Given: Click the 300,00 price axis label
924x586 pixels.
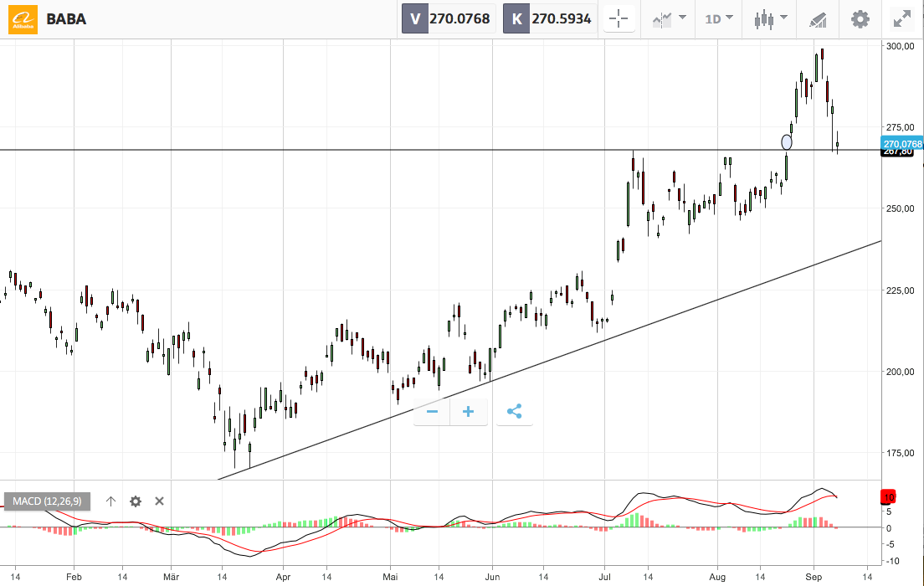Looking at the screenshot, I should pos(901,46).
